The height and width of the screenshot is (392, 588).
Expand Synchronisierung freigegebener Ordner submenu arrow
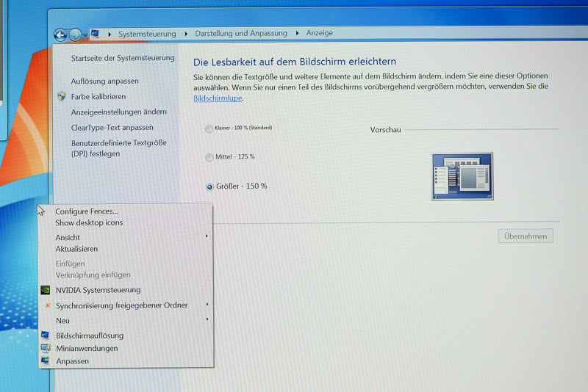(207, 305)
